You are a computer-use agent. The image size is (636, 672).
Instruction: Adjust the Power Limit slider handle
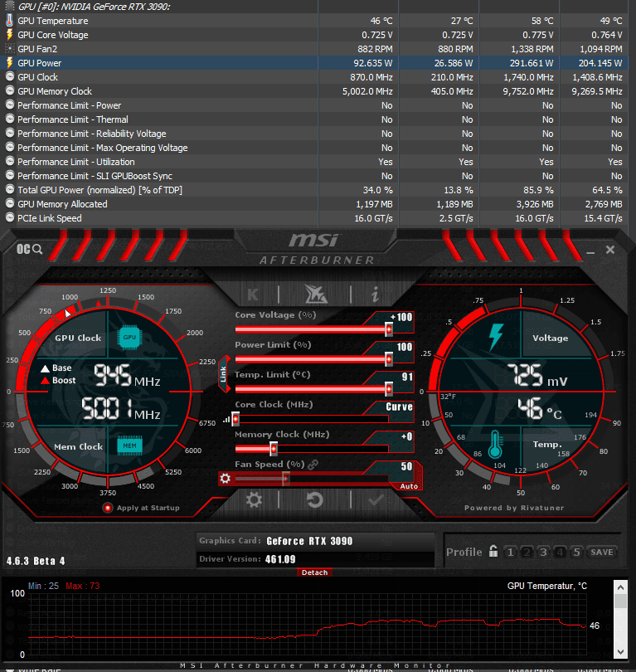388,359
